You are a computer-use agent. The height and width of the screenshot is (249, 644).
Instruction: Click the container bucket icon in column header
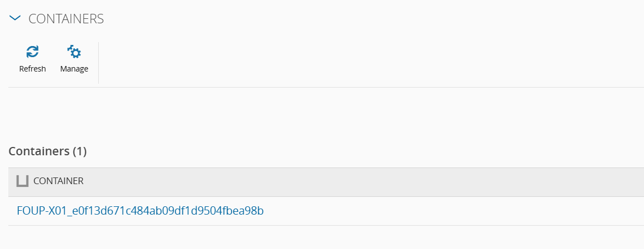pyautogui.click(x=22, y=181)
